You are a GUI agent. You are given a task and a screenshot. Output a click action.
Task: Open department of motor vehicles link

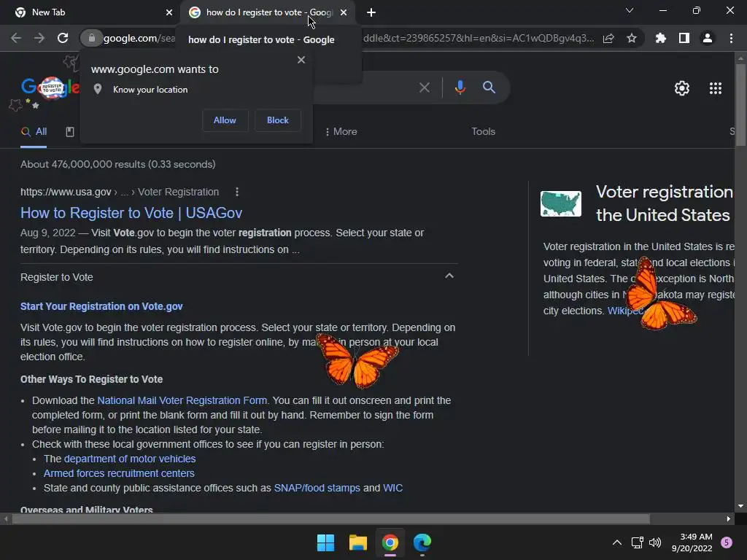[x=130, y=459]
